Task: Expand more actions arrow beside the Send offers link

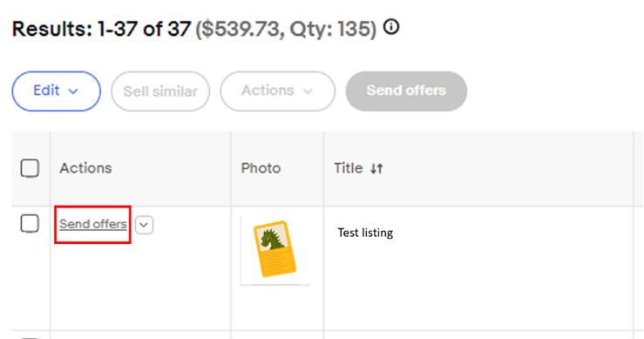Action: [144, 225]
